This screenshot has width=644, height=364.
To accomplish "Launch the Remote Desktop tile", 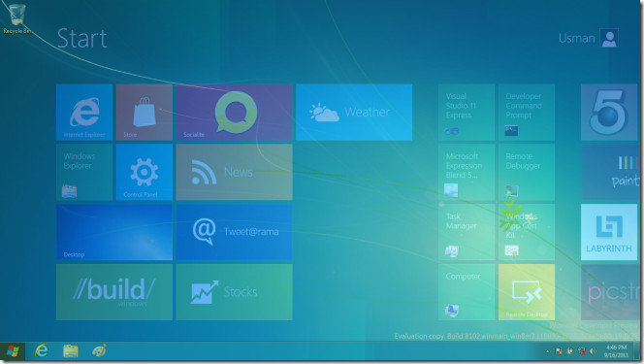I will click(527, 292).
